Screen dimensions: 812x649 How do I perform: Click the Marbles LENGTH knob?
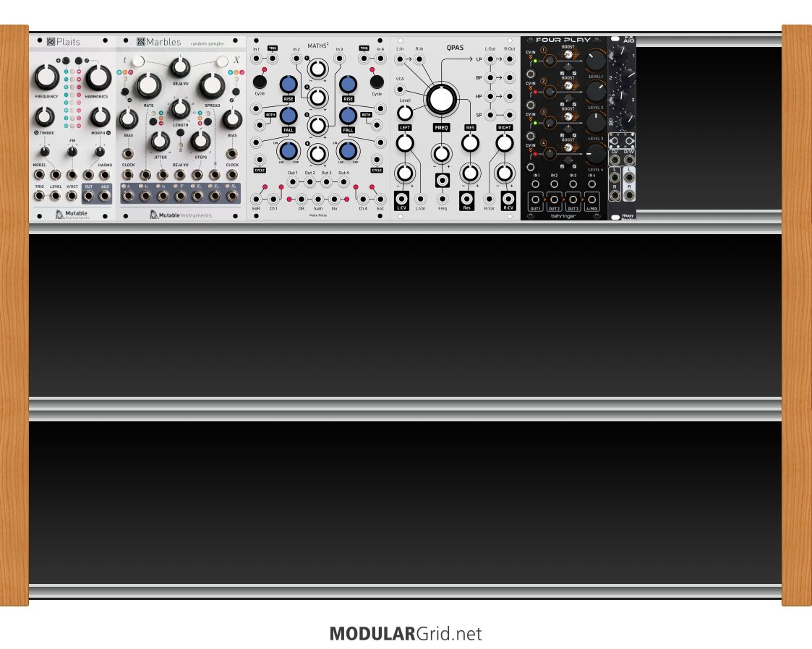click(x=180, y=108)
